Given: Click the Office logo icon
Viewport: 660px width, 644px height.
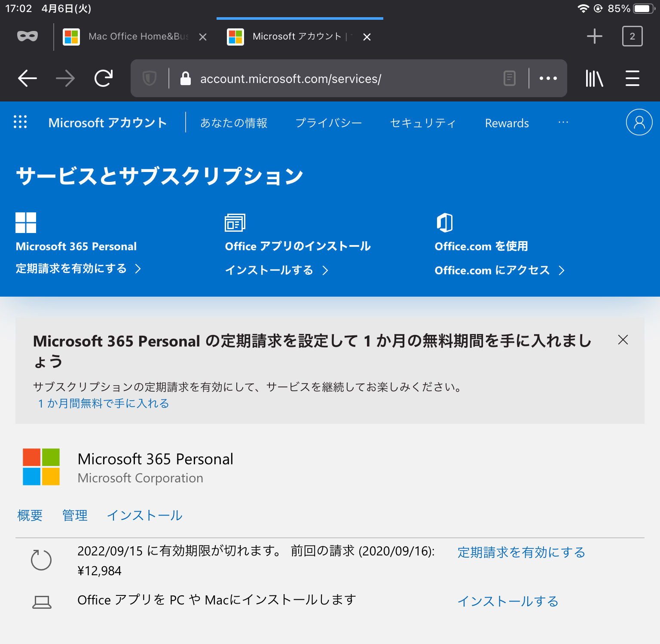Looking at the screenshot, I should (445, 223).
